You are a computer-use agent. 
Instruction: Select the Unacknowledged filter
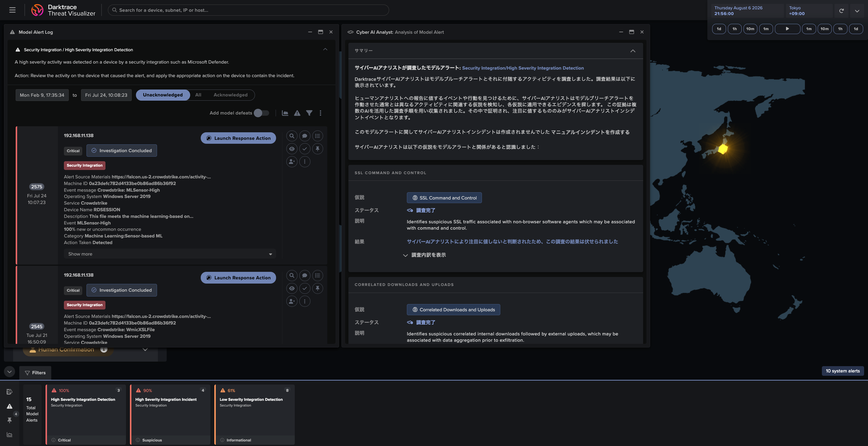(163, 95)
